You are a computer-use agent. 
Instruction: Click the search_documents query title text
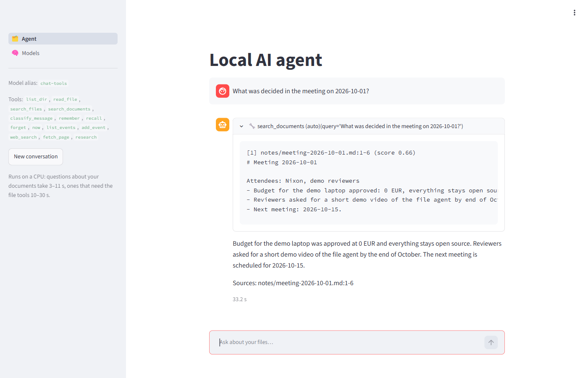(x=360, y=126)
